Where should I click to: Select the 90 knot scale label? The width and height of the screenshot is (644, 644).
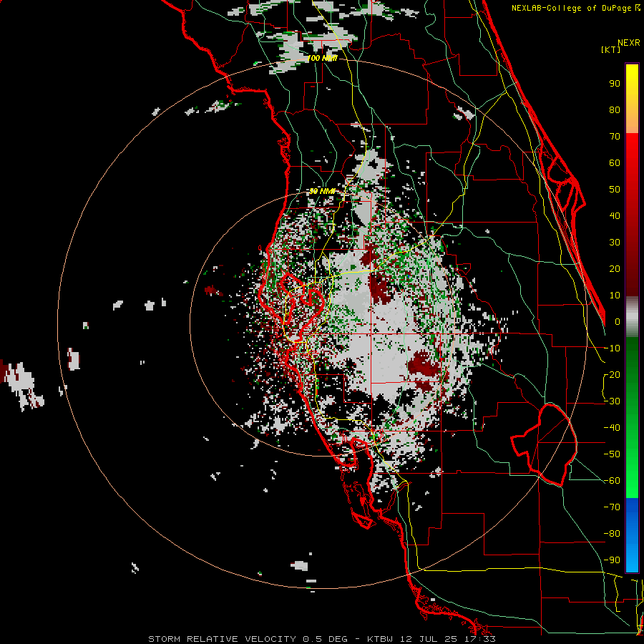point(615,84)
